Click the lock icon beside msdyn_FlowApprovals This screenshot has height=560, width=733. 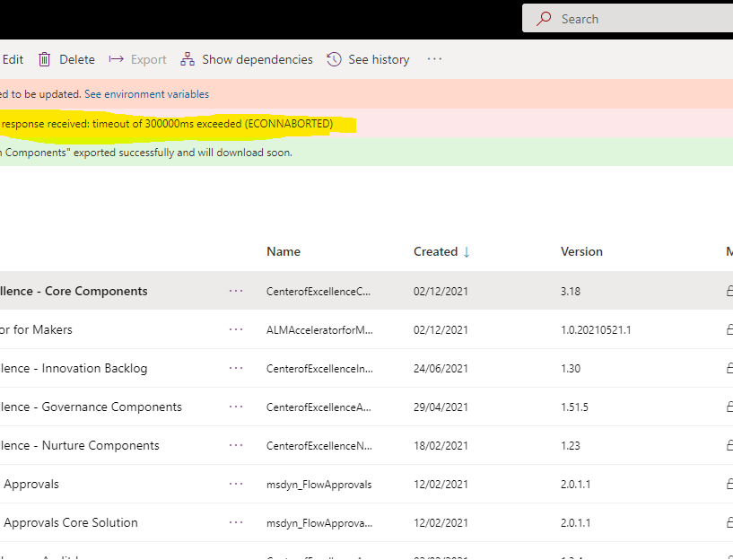coord(729,484)
